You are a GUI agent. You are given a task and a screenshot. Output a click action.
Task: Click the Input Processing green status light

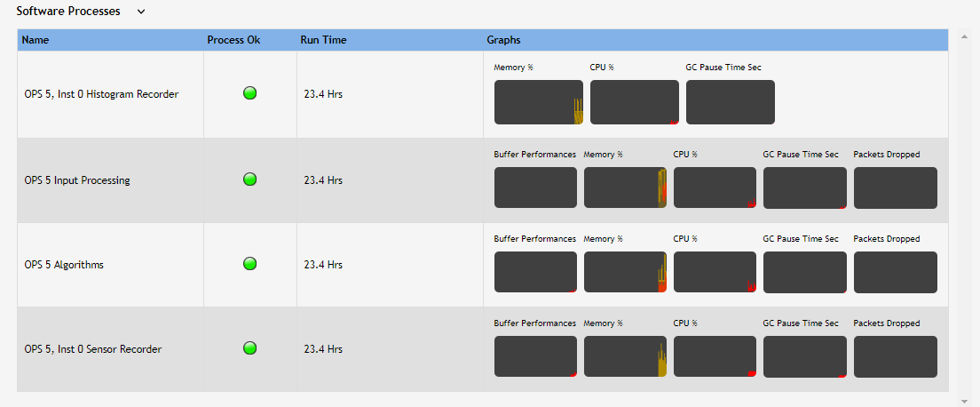click(x=249, y=180)
